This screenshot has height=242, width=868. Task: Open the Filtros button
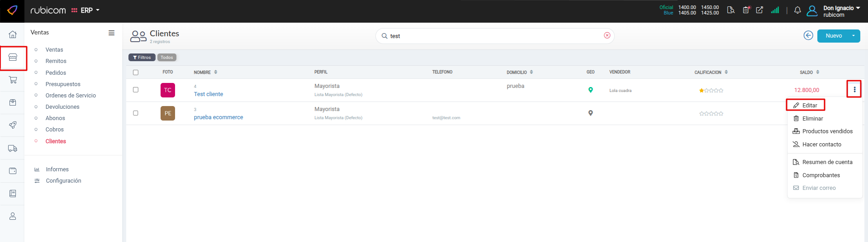[142, 58]
